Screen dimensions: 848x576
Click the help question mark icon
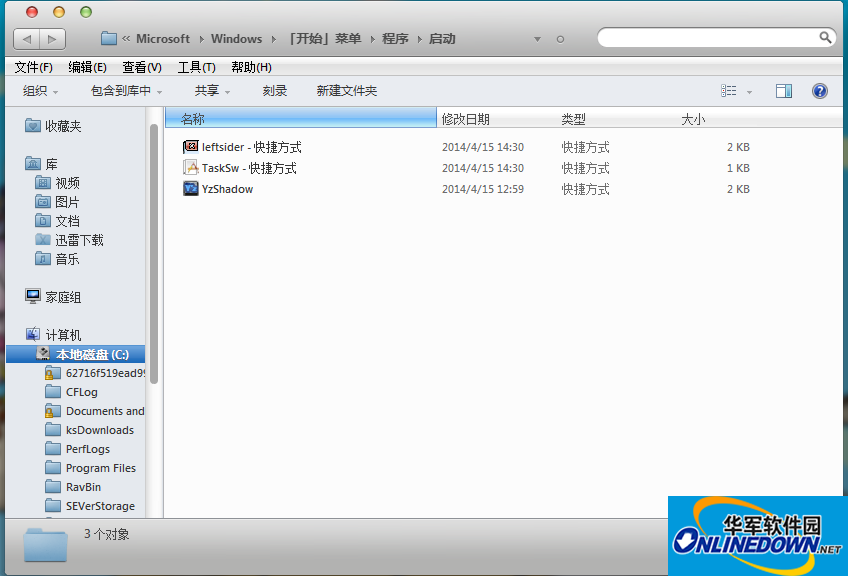point(819,90)
